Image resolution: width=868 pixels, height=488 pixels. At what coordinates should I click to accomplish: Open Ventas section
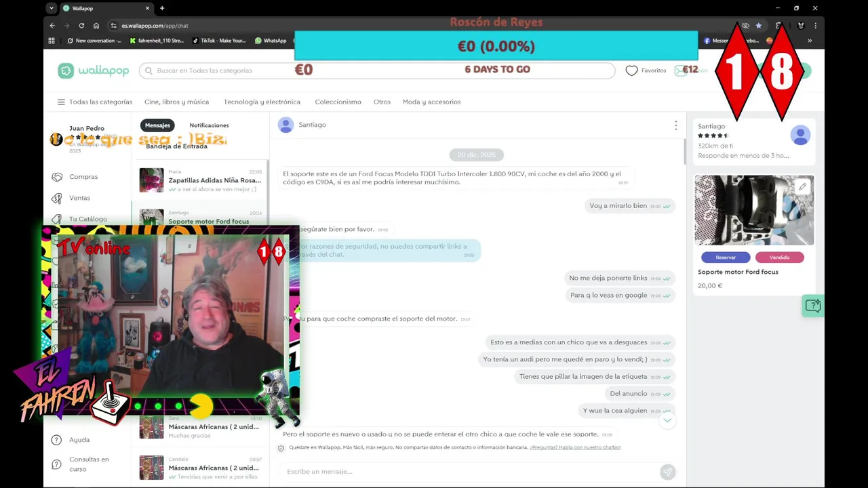pyautogui.click(x=79, y=198)
